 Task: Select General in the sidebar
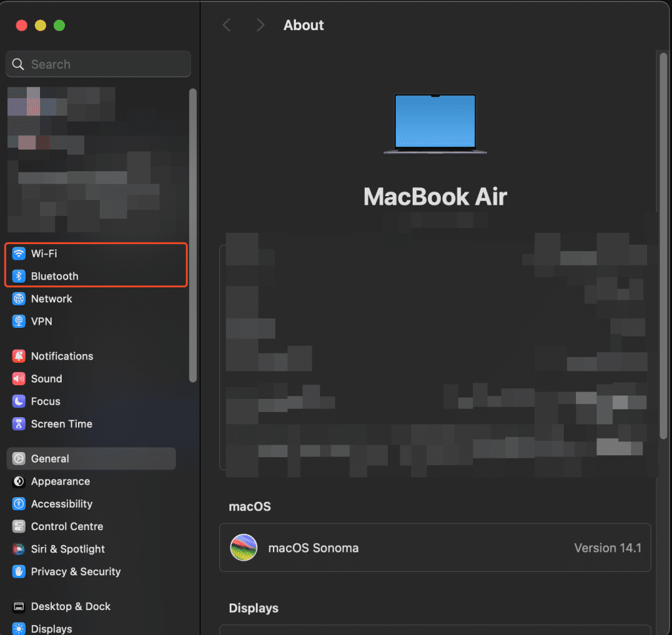pyautogui.click(x=50, y=459)
